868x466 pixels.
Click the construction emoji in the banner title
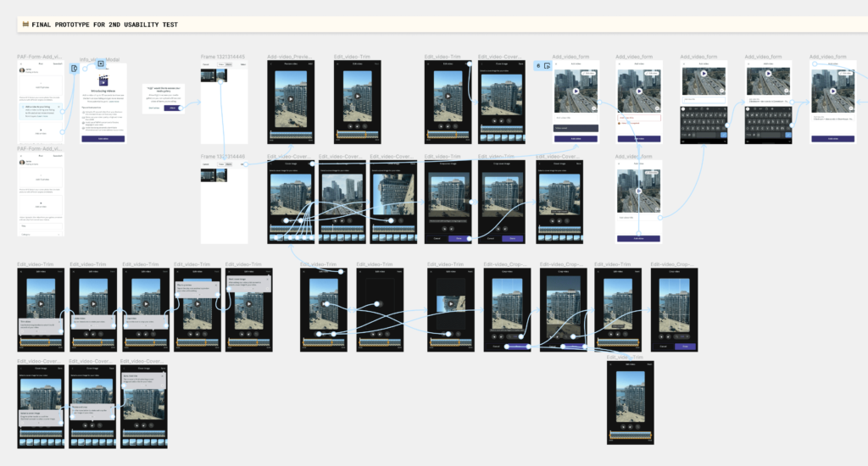23,25
